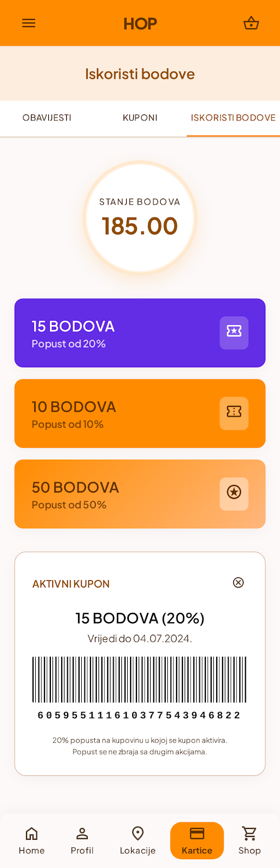Screen dimensions: 280x868
Task: Open Profil in bottom navigation
Action: 82,840
